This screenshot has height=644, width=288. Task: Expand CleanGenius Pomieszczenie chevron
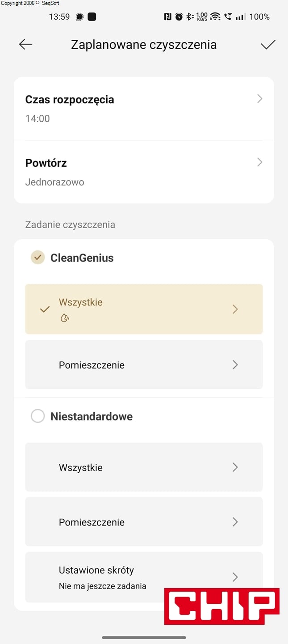[235, 365]
